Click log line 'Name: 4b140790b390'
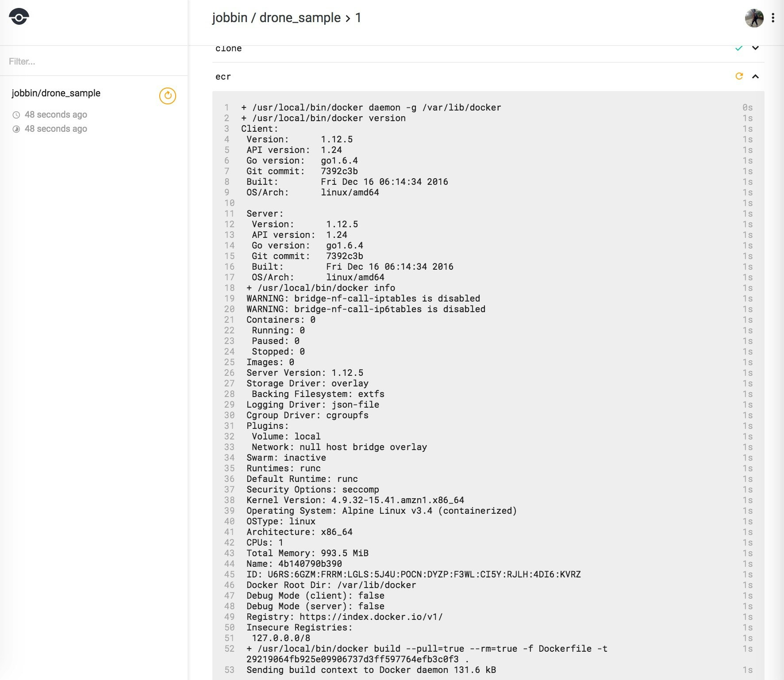Viewport: 784px width, 680px height. coord(294,564)
